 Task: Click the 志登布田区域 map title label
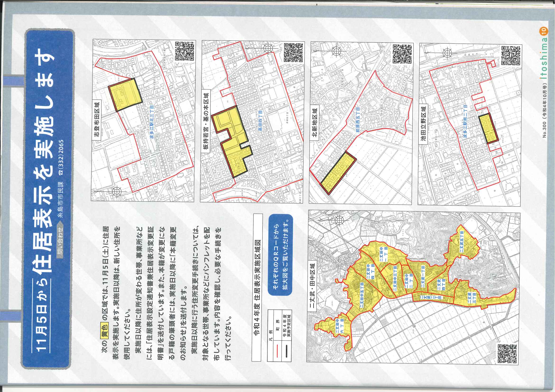tap(97, 120)
